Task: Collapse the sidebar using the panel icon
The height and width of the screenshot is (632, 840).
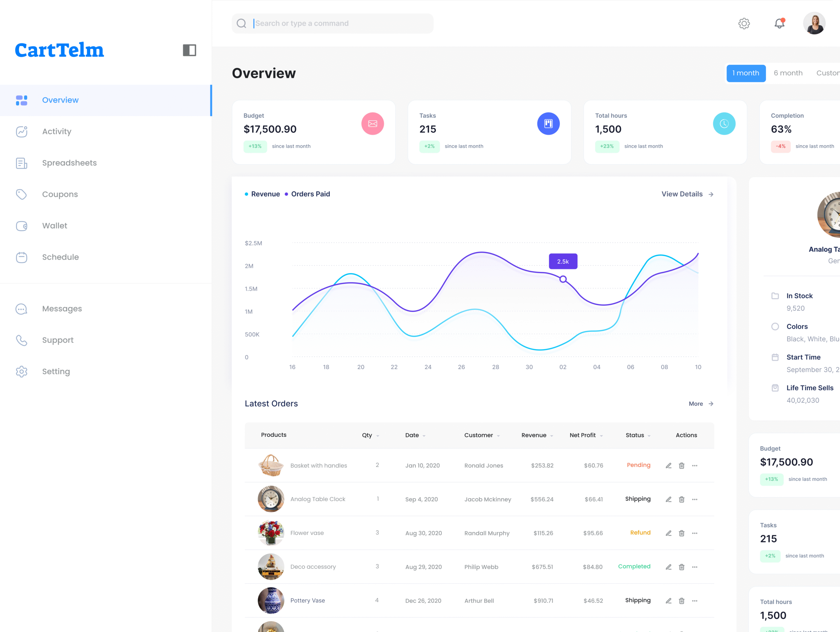Action: [189, 50]
